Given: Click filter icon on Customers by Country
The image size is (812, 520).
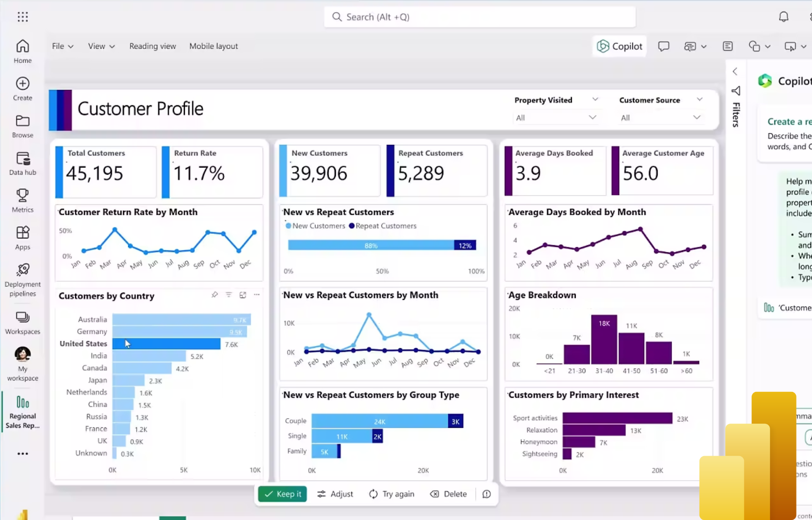Looking at the screenshot, I should pyautogui.click(x=228, y=295).
